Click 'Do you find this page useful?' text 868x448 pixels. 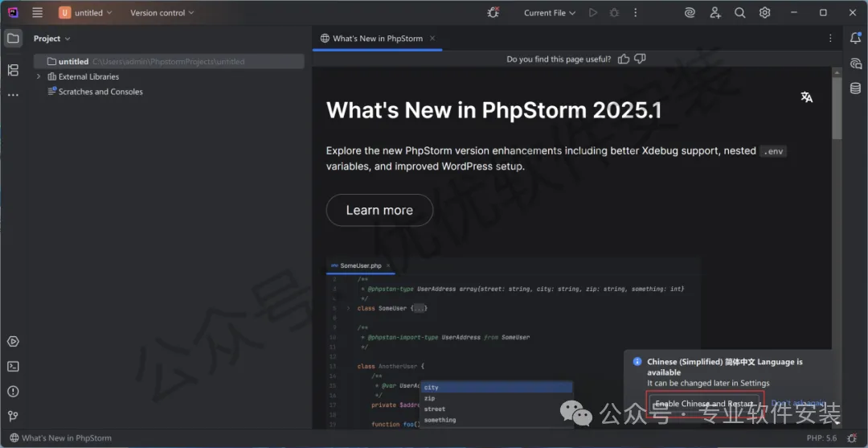559,59
